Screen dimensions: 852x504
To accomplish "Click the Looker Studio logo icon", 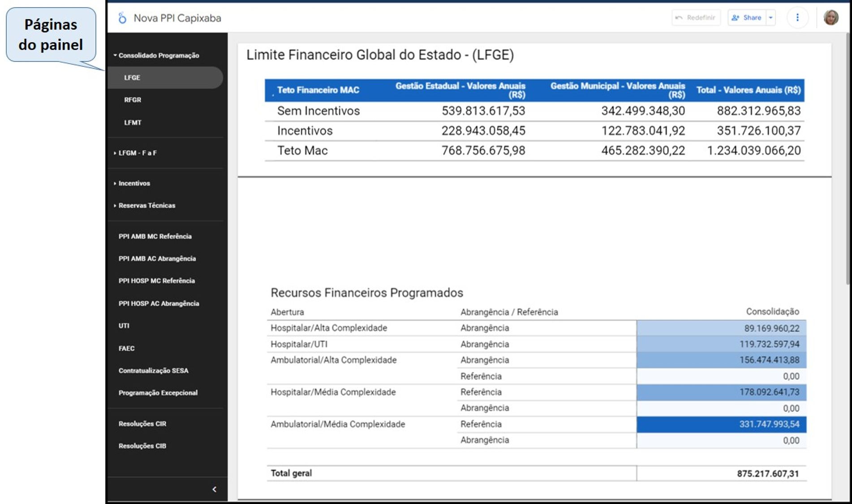I will click(x=122, y=18).
